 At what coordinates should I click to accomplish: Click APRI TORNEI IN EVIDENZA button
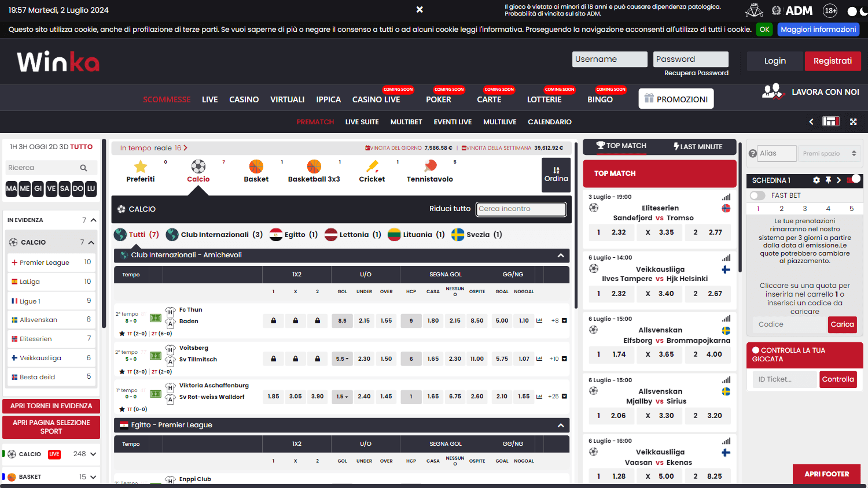[51, 406]
